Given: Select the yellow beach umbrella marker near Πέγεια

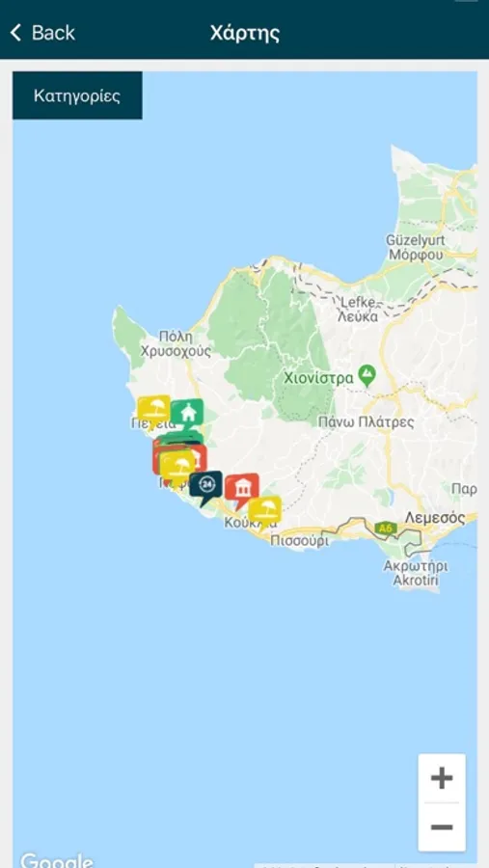Looking at the screenshot, I should point(153,410).
